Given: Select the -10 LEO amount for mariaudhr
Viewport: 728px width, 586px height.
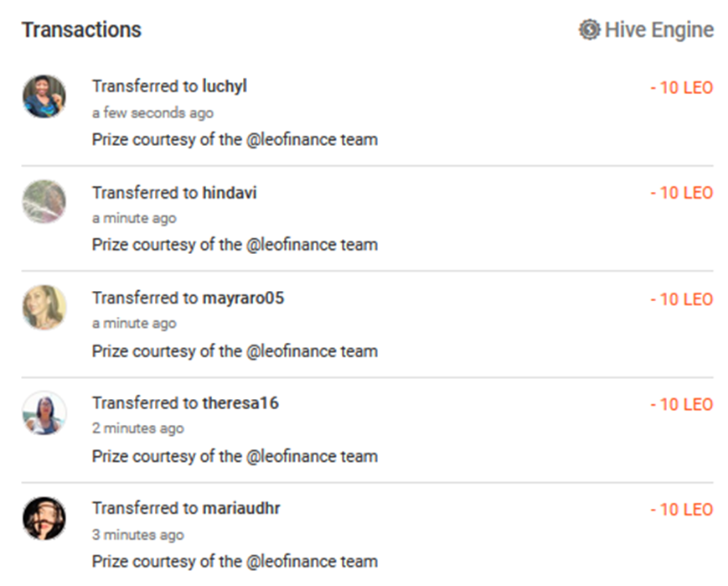Looking at the screenshot, I should 682,510.
